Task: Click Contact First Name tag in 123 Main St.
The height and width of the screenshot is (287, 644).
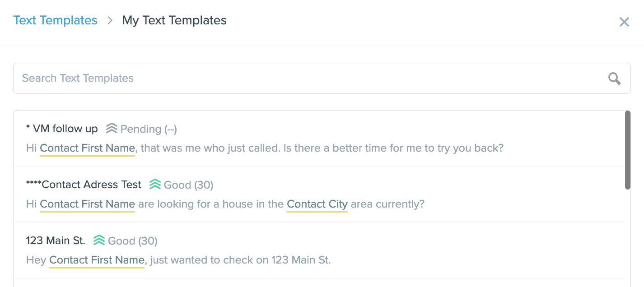Action: [97, 260]
